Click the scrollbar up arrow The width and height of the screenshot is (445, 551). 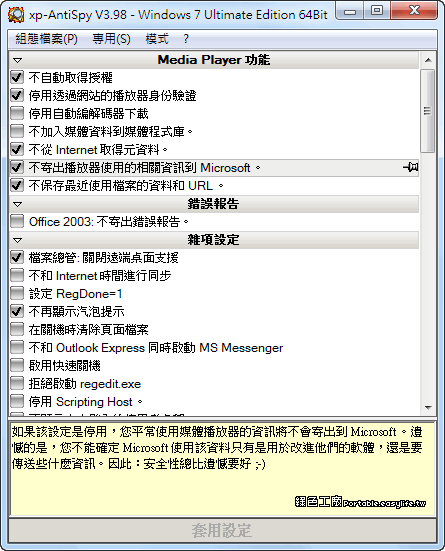point(428,60)
